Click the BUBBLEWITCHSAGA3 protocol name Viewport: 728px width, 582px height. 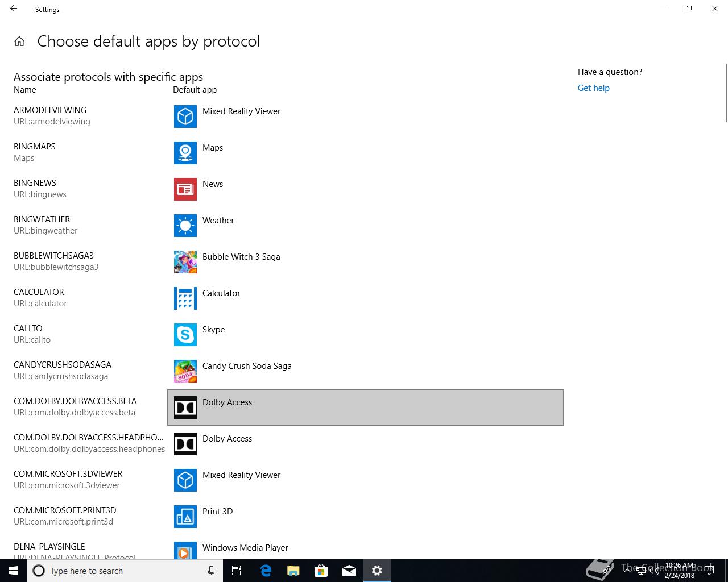[x=53, y=256]
